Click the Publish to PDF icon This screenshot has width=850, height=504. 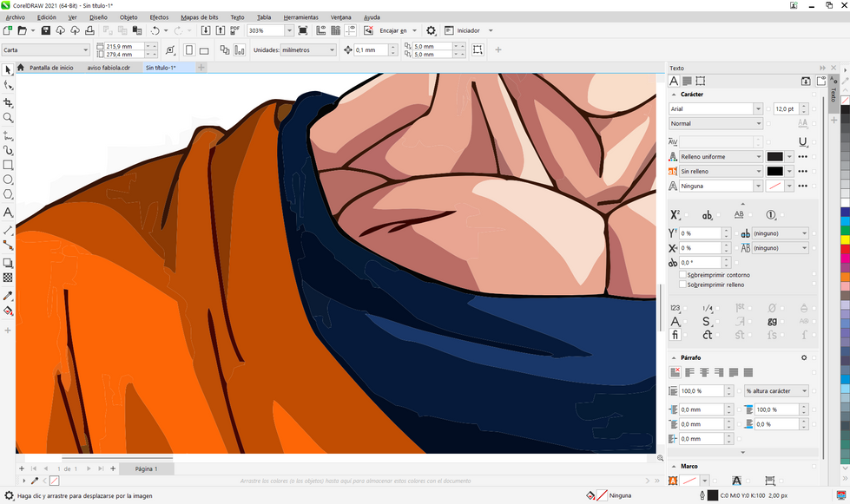[x=234, y=31]
